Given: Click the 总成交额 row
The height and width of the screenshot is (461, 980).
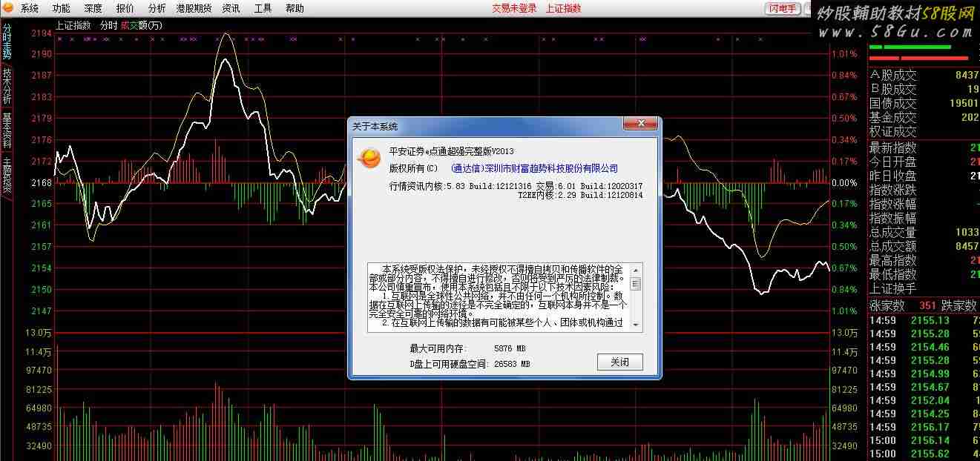Looking at the screenshot, I should tap(924, 246).
